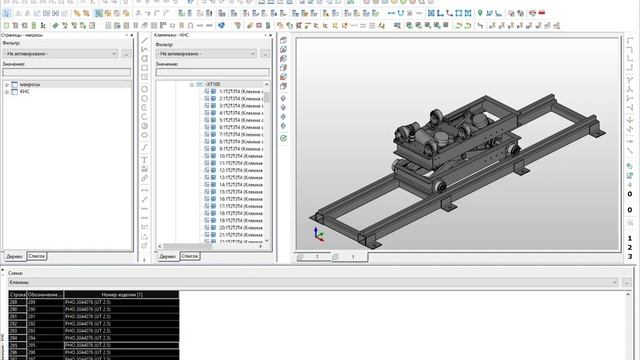Viewport: 640px width, 360px height.
Task: Toggle the '3' button in right toolbar
Action: [x=630, y=256]
